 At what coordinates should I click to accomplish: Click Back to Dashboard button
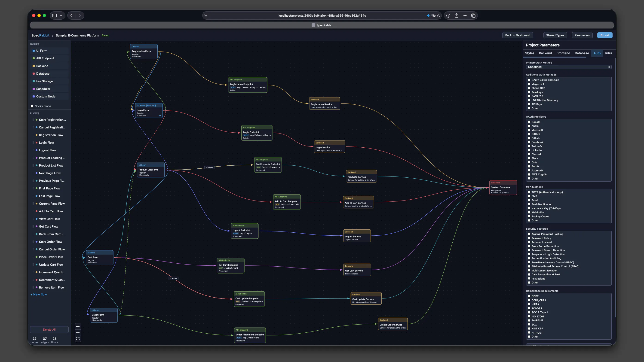[518, 35]
